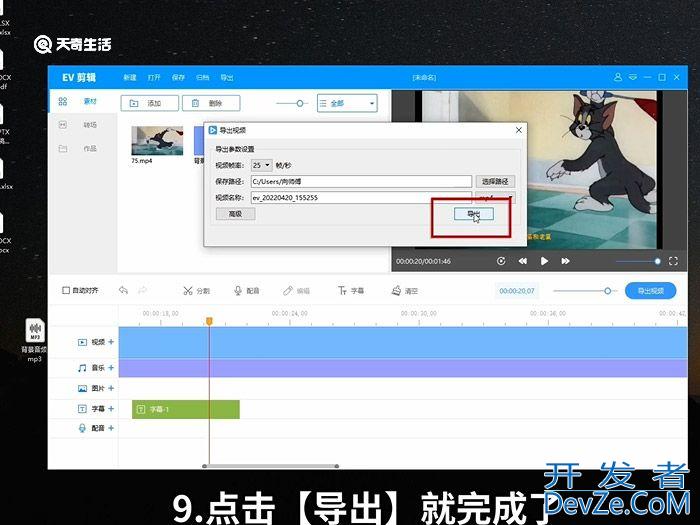Play the preview video

[x=544, y=261]
